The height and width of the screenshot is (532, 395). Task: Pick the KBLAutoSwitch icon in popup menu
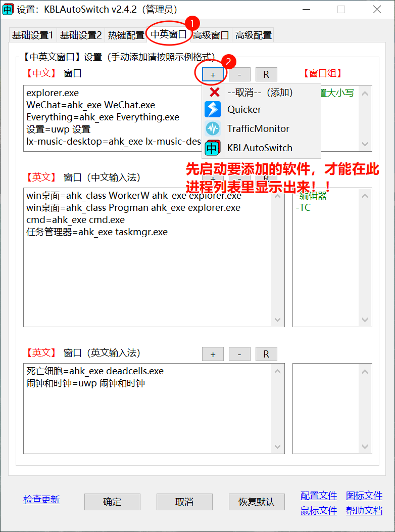(213, 148)
